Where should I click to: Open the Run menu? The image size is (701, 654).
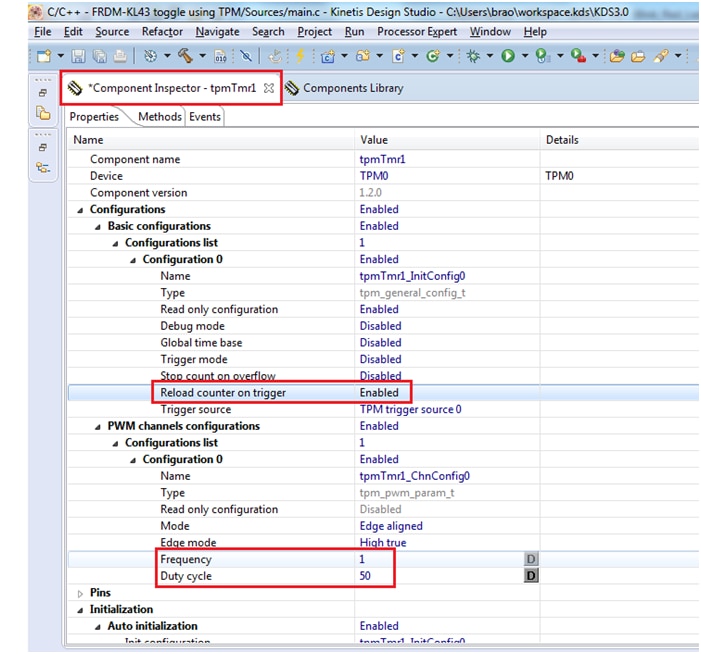(x=354, y=32)
